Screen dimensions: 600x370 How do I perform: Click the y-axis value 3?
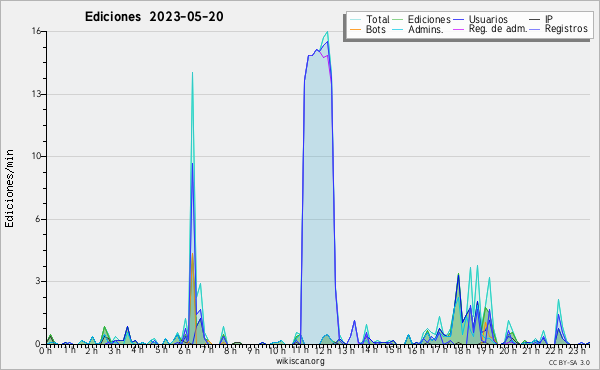point(38,281)
